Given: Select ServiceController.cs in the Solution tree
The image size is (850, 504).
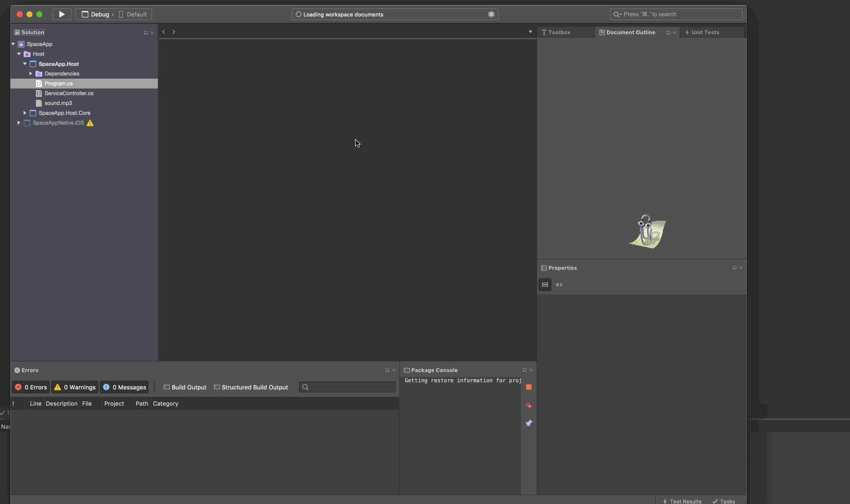Looking at the screenshot, I should [68, 93].
